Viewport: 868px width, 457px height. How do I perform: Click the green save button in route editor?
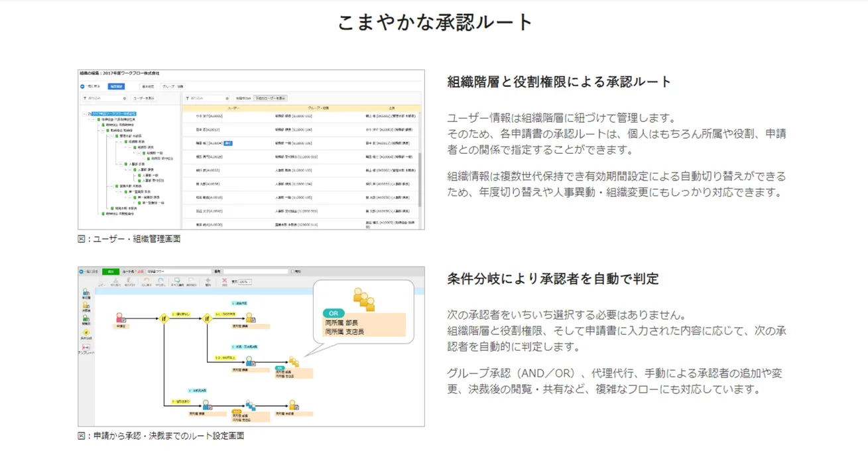point(111,271)
